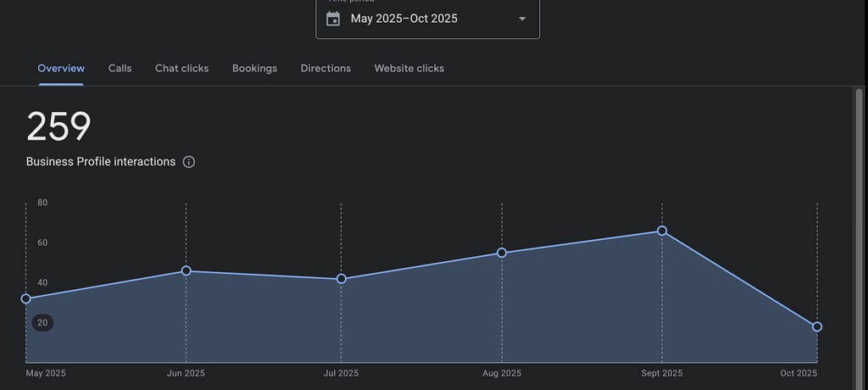Switch to the Calls tab

pyautogui.click(x=120, y=68)
